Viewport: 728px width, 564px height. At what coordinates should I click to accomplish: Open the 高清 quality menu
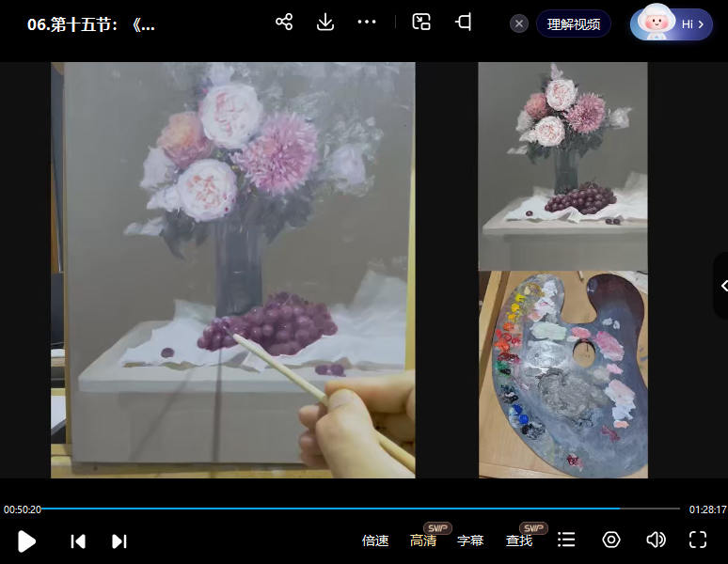pyautogui.click(x=423, y=540)
